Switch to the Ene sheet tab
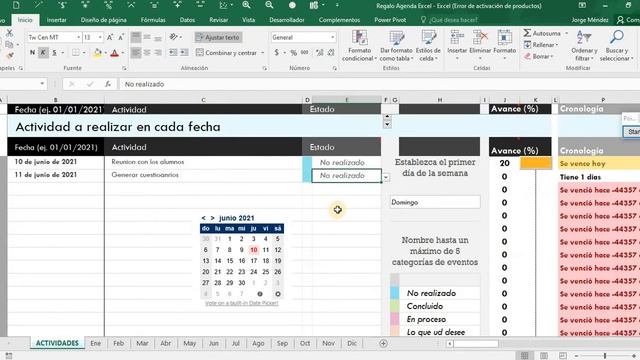The width and height of the screenshot is (640, 360). point(96,343)
